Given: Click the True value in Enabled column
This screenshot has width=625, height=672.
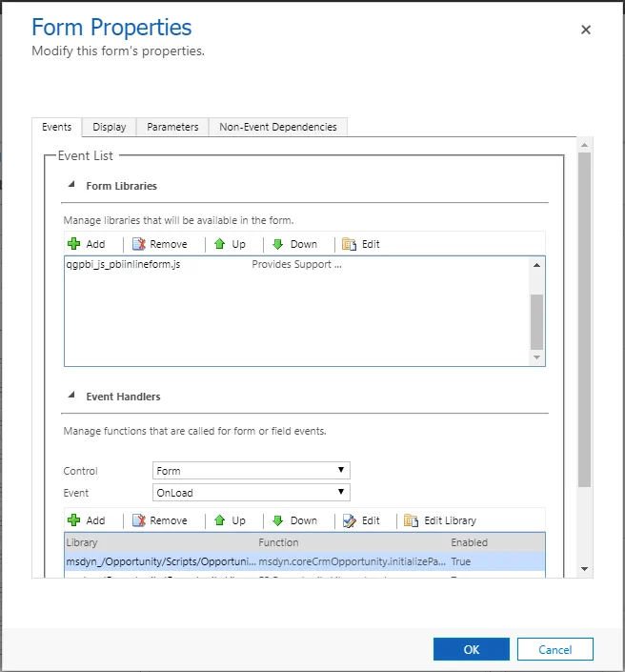Looking at the screenshot, I should click(x=461, y=561).
